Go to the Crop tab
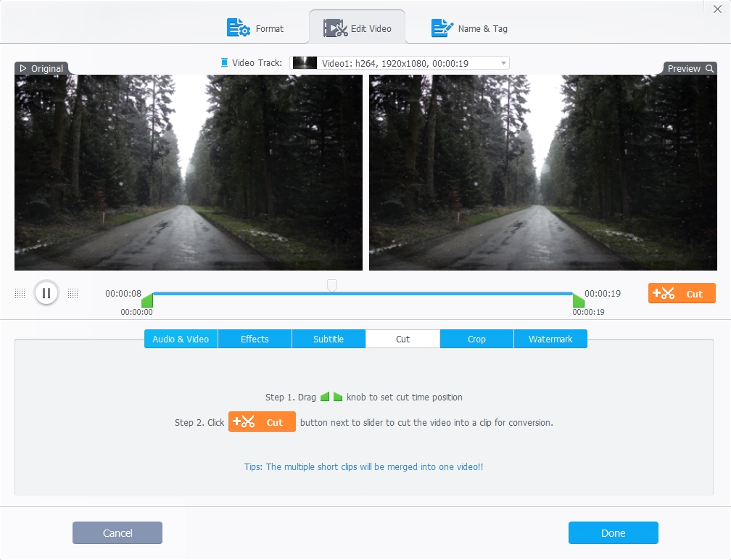 pos(476,339)
